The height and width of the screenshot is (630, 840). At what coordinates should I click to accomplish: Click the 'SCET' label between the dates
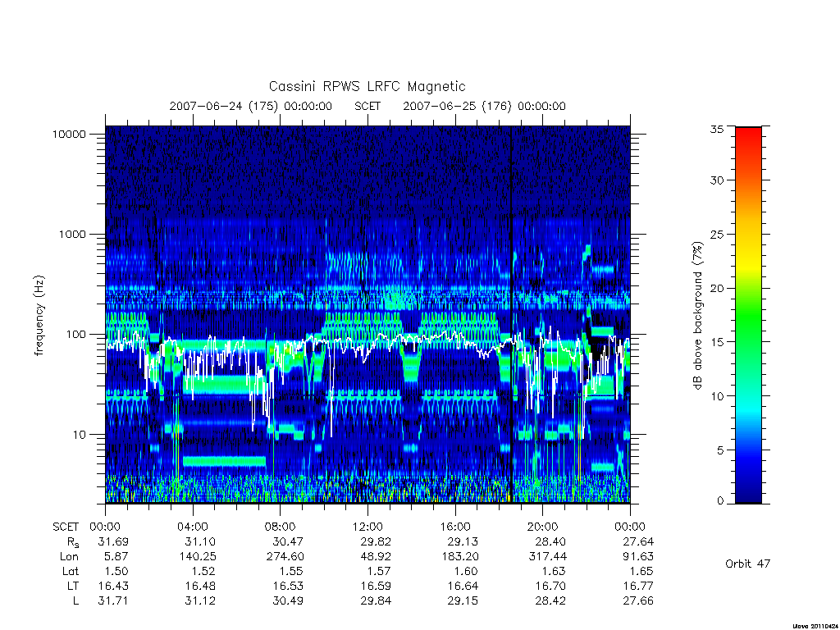coord(367,106)
